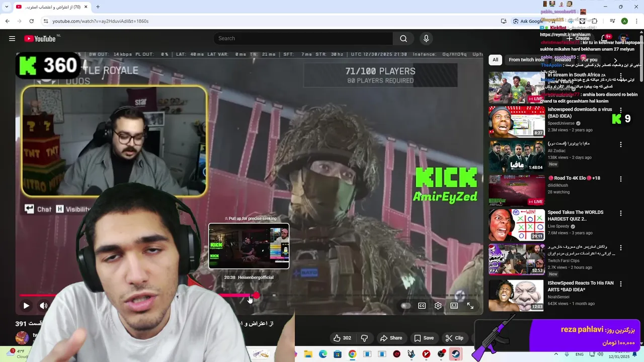Click the seek preview thumbnail at 20:38
The width and height of the screenshot is (644, 362).
pos(249,246)
